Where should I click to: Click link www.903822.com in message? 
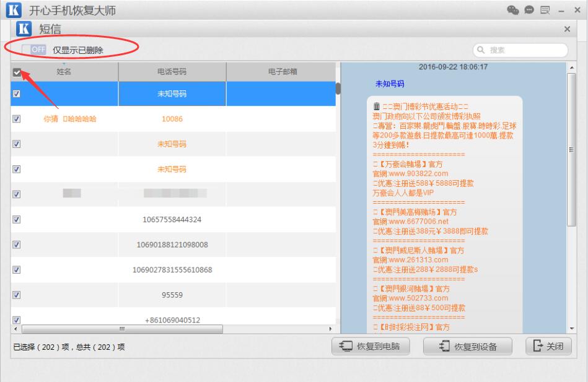tap(418, 173)
